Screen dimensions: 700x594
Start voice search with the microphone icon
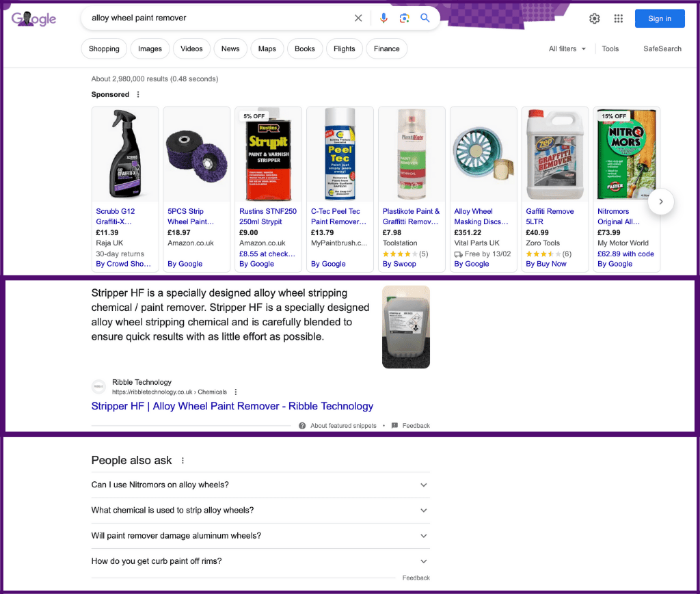[x=383, y=18]
